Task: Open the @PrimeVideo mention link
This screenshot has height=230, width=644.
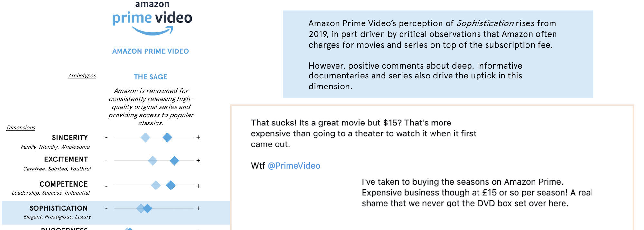Action: point(294,166)
